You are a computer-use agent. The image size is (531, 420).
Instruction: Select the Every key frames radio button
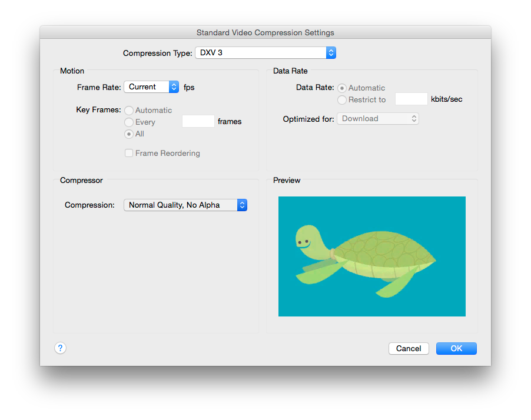tap(129, 122)
